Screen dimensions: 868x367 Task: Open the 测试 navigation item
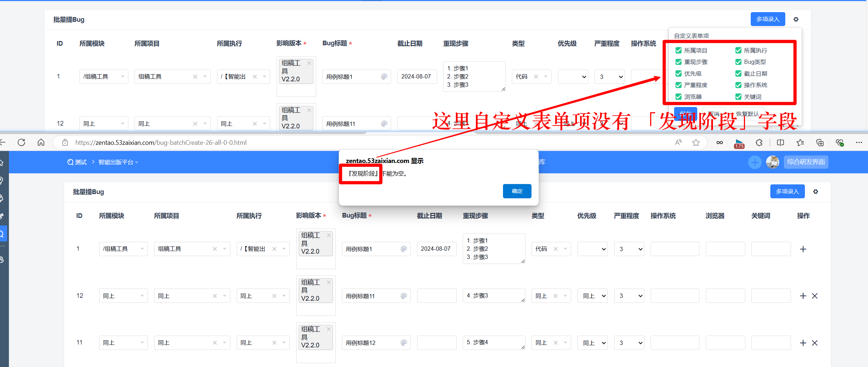[77, 162]
